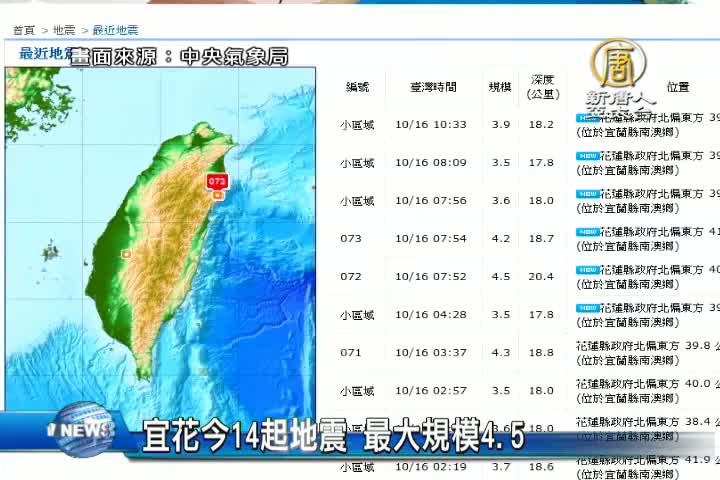This screenshot has width=720, height=480.
Task: Click the NEW badge beside earthquake 072 location
Action: coord(587,270)
